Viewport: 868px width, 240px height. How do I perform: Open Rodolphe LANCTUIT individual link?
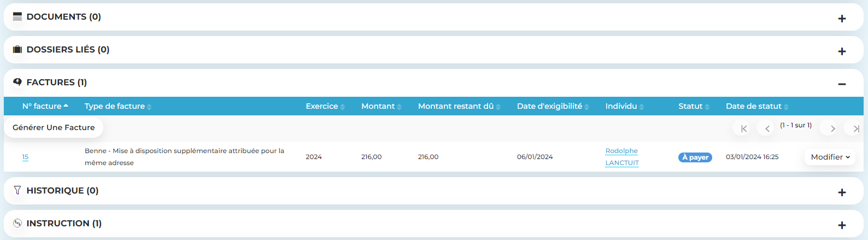click(x=622, y=157)
